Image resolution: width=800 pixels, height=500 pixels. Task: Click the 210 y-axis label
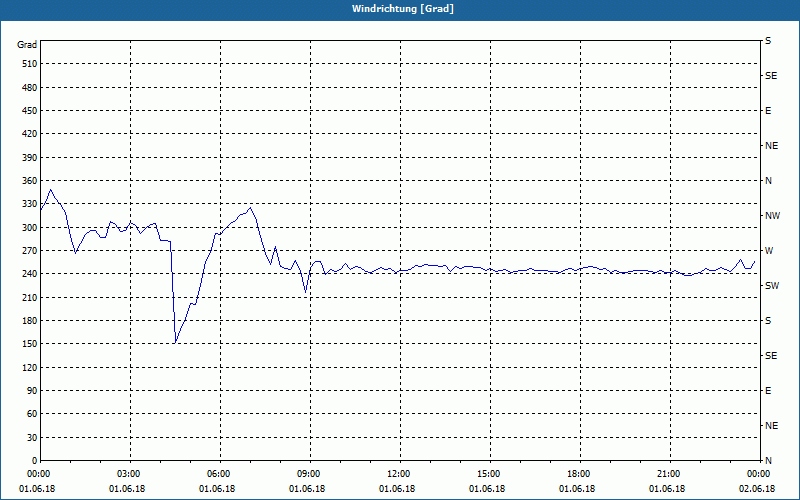pyautogui.click(x=30, y=297)
